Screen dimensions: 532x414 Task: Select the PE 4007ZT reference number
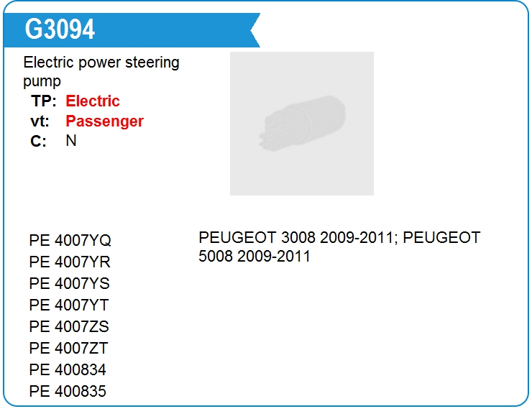coord(68,348)
